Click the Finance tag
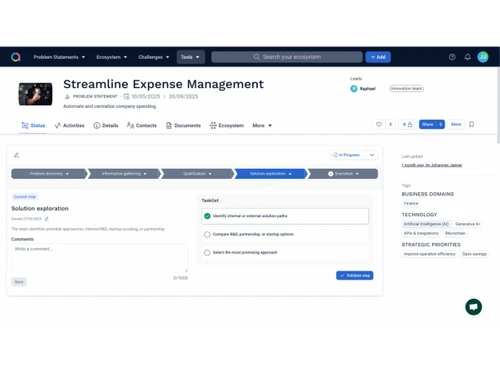The image size is (500, 375). (x=411, y=203)
